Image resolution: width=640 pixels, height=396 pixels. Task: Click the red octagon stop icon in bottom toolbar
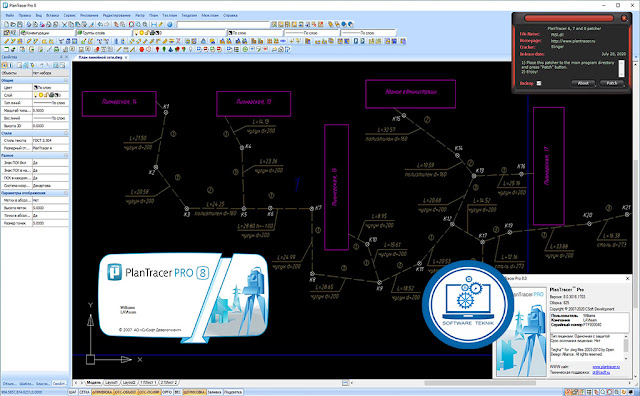tap(142, 49)
